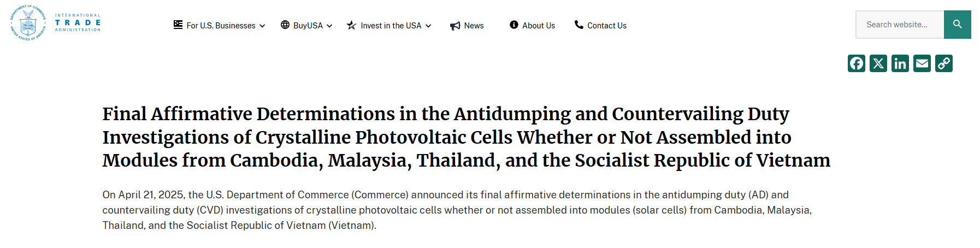Share the article on X
The width and height of the screenshot is (980, 248).
878,63
